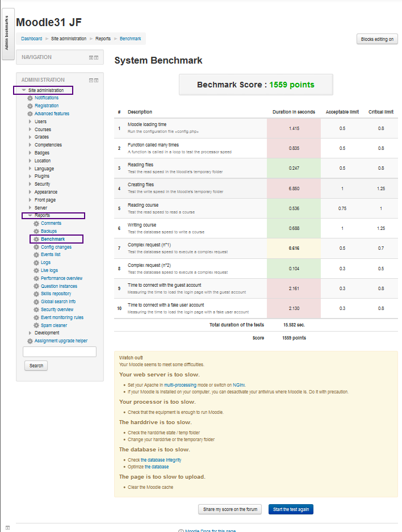The height and width of the screenshot is (532, 402).
Task: Focus the administration search text field
Action: 60,352
